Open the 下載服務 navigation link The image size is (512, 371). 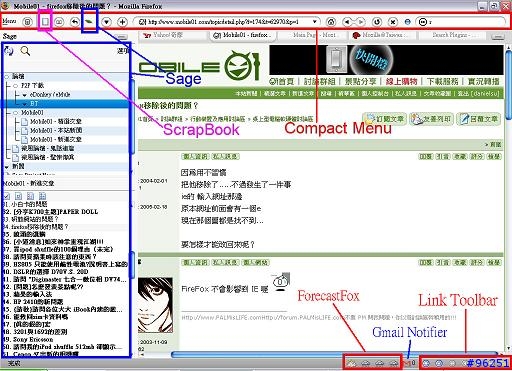point(442,81)
